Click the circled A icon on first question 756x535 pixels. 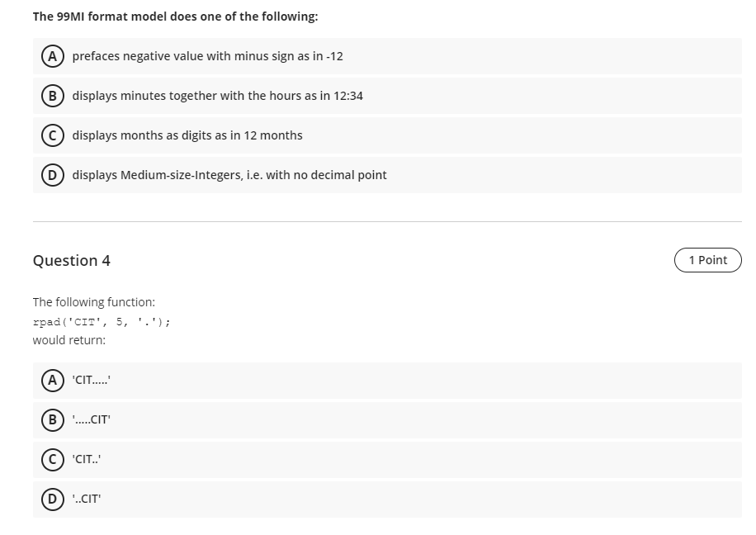(x=52, y=56)
